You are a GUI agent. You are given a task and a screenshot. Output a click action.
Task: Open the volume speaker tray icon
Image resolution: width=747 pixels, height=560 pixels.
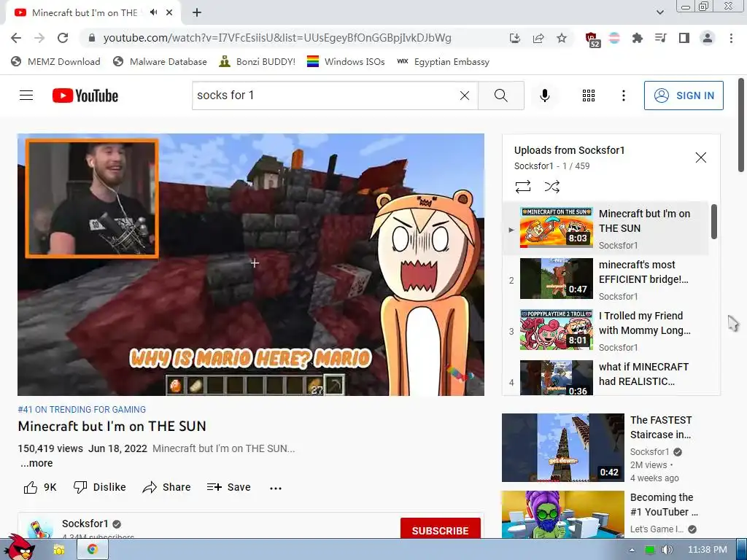667,550
